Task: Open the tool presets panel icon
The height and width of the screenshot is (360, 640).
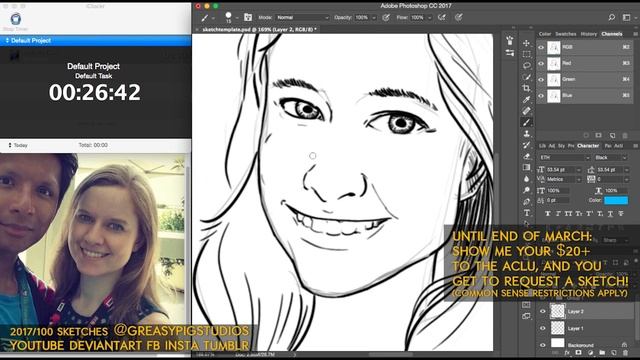Action: click(510, 53)
